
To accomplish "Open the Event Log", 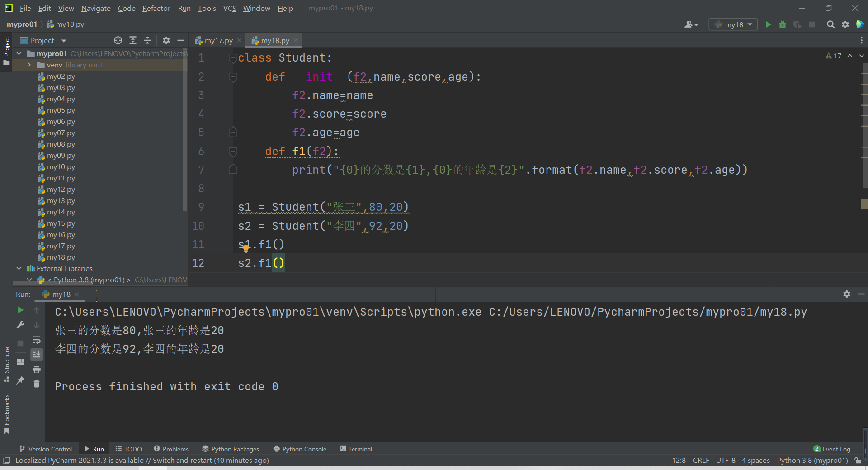I will 832,449.
